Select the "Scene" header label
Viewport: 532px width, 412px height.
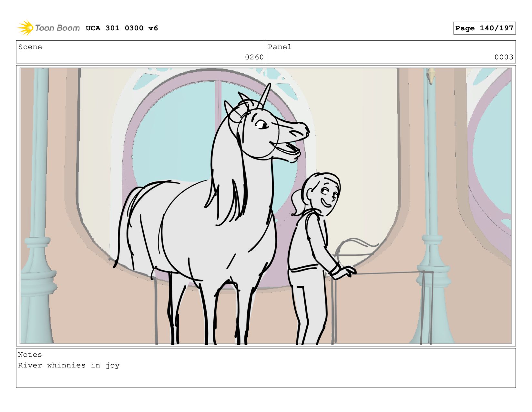tap(30, 47)
